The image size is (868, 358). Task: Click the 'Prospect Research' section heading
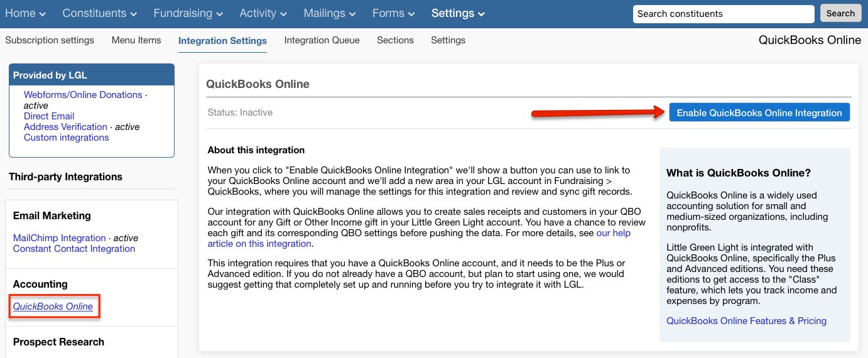[x=58, y=342]
